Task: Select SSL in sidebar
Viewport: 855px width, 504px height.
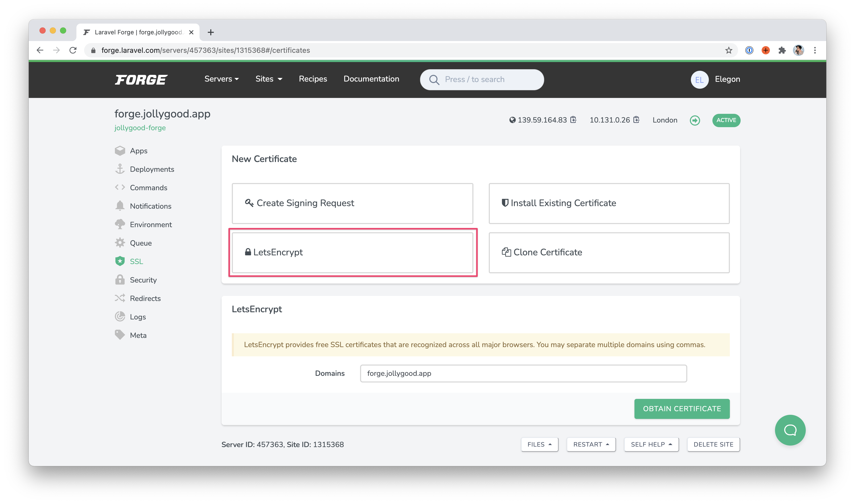Action: tap(136, 261)
